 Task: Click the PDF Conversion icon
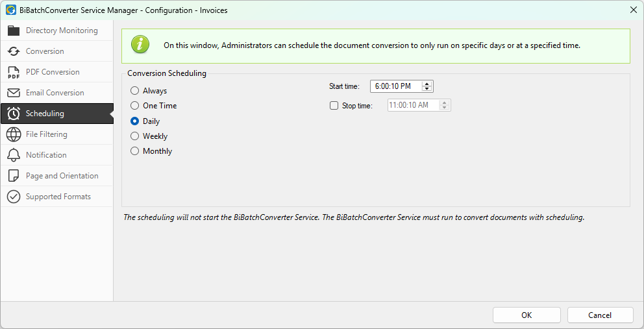click(x=14, y=72)
